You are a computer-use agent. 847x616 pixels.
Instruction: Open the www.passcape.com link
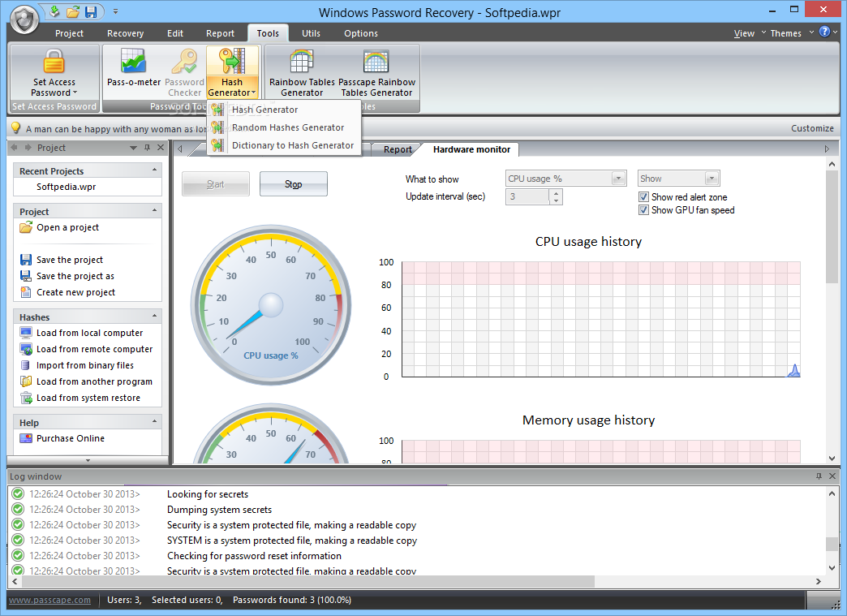[49, 600]
